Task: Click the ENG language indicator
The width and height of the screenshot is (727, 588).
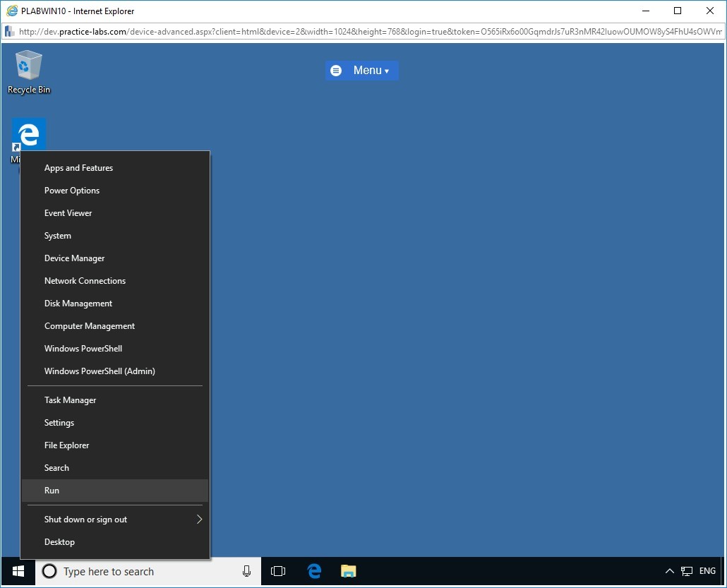Action: click(707, 571)
